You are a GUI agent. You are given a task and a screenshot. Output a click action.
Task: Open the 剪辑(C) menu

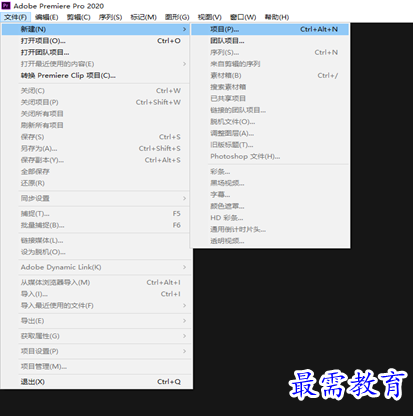tap(78, 17)
